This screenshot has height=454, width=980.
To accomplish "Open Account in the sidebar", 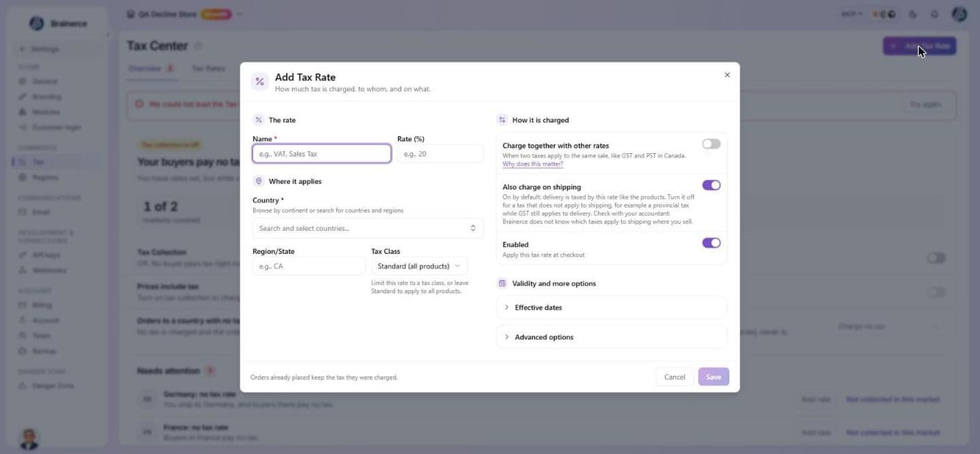I will tap(45, 320).
